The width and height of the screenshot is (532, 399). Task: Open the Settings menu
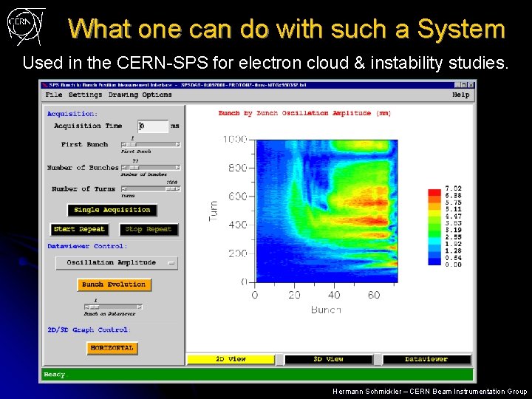[x=85, y=95]
